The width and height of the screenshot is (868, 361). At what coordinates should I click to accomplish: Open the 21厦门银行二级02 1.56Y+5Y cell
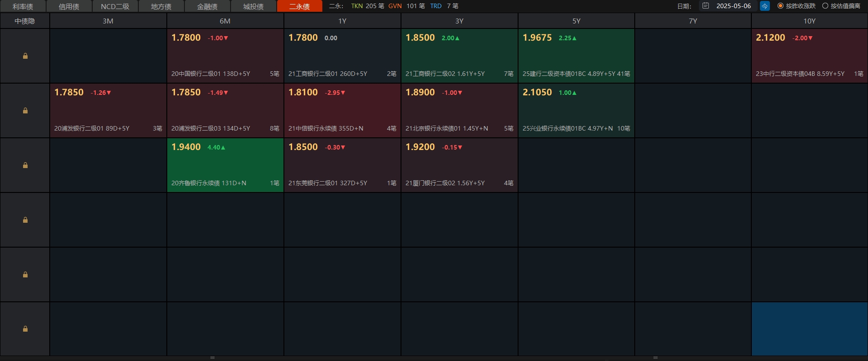click(x=459, y=165)
